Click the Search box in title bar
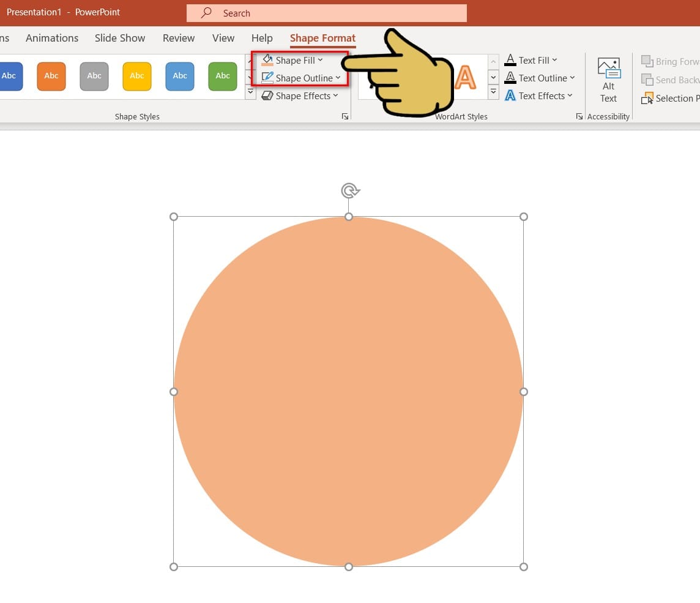This screenshot has width=700, height=603. click(326, 13)
